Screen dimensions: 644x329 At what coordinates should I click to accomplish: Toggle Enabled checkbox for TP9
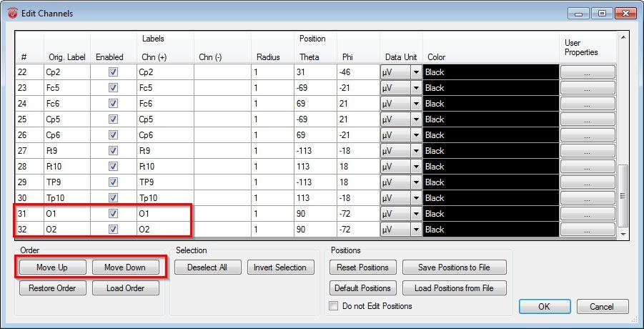[x=114, y=182]
